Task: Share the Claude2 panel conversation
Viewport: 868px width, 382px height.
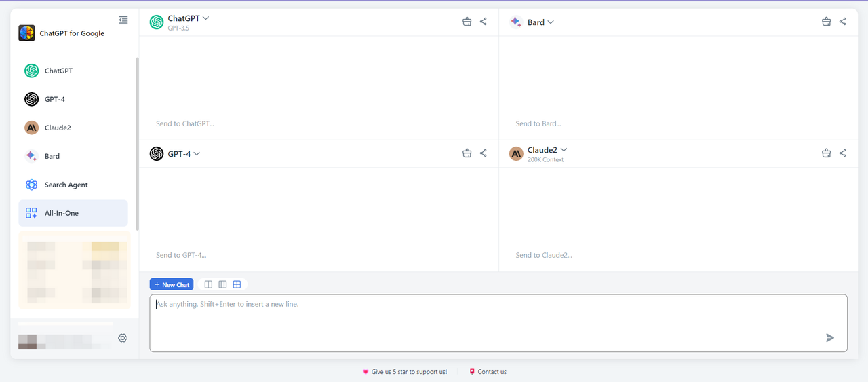Action: [843, 153]
